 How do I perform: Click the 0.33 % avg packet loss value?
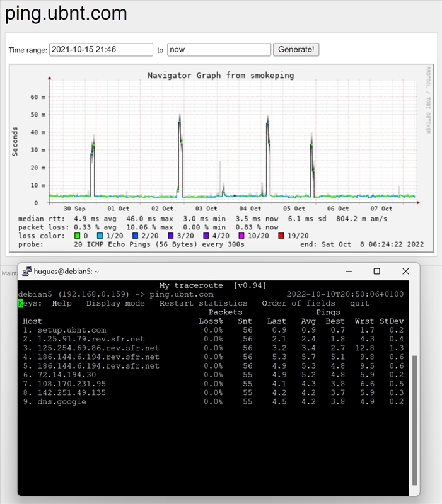click(95, 227)
